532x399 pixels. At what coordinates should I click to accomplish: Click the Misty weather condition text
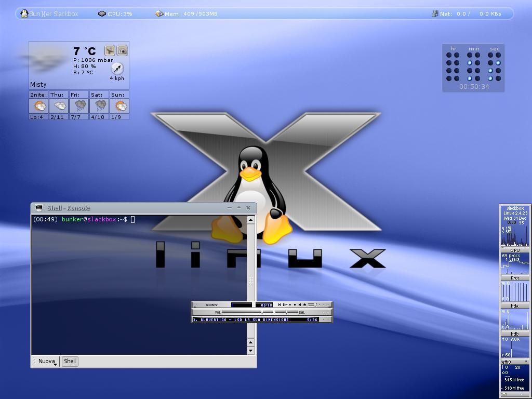pos(38,85)
